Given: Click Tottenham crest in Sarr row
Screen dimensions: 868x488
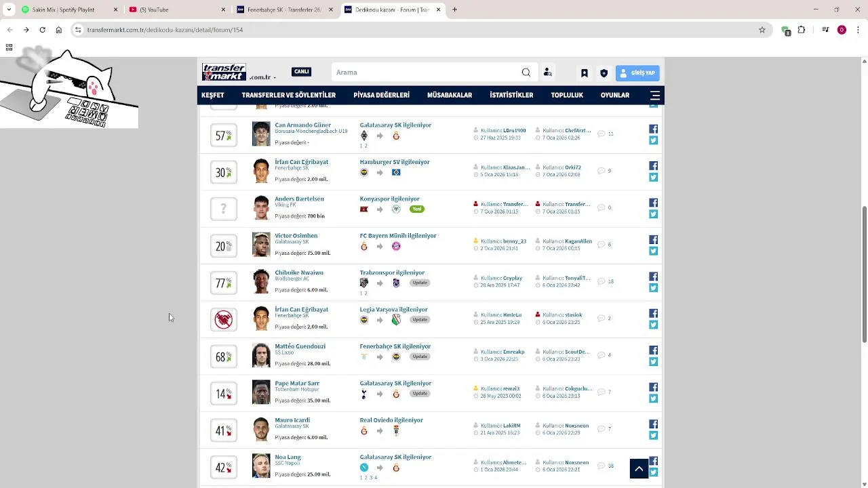Looking at the screenshot, I should [x=364, y=394].
